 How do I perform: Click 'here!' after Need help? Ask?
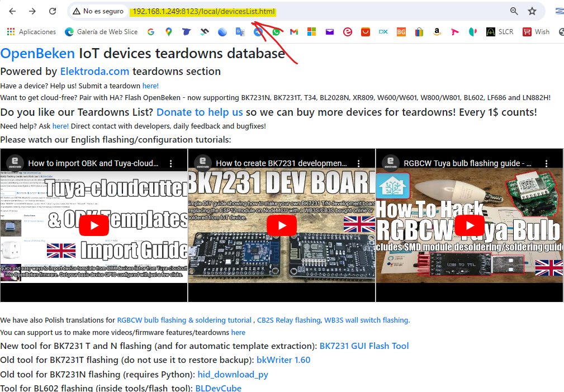click(x=60, y=126)
